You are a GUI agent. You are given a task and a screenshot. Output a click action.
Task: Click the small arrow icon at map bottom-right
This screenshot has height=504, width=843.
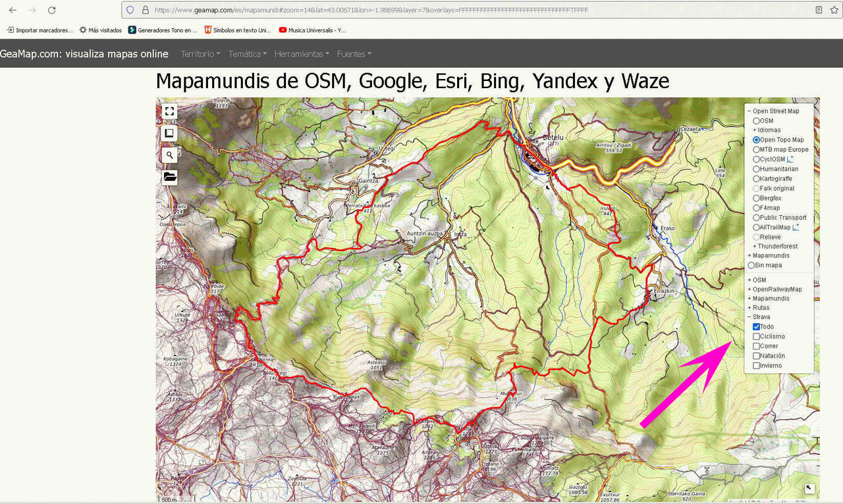809,490
